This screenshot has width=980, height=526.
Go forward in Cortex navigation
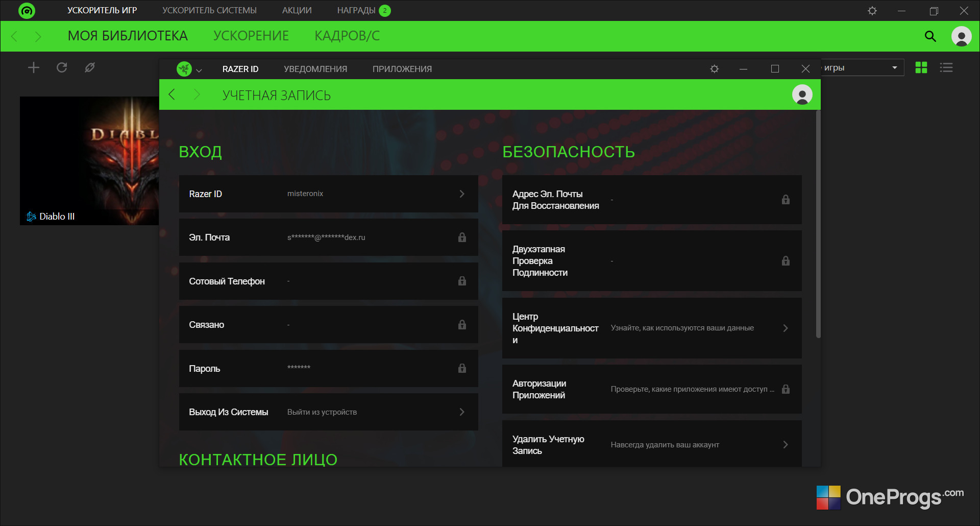(38, 36)
